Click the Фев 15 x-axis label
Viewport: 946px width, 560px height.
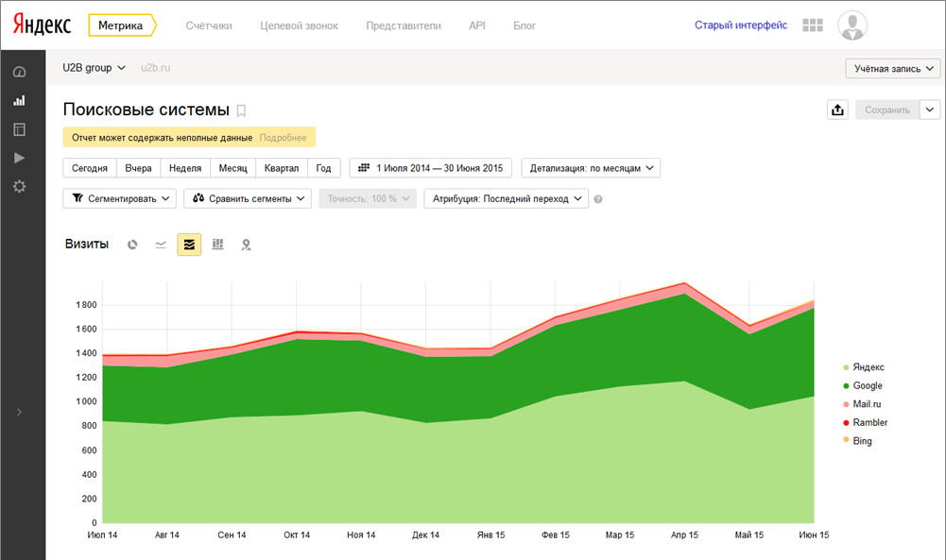click(x=555, y=535)
